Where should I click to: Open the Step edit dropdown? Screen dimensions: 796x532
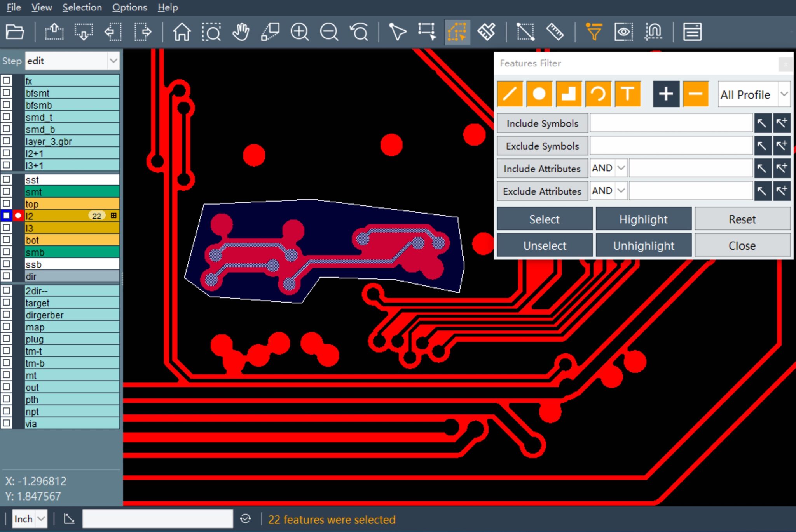pos(113,61)
